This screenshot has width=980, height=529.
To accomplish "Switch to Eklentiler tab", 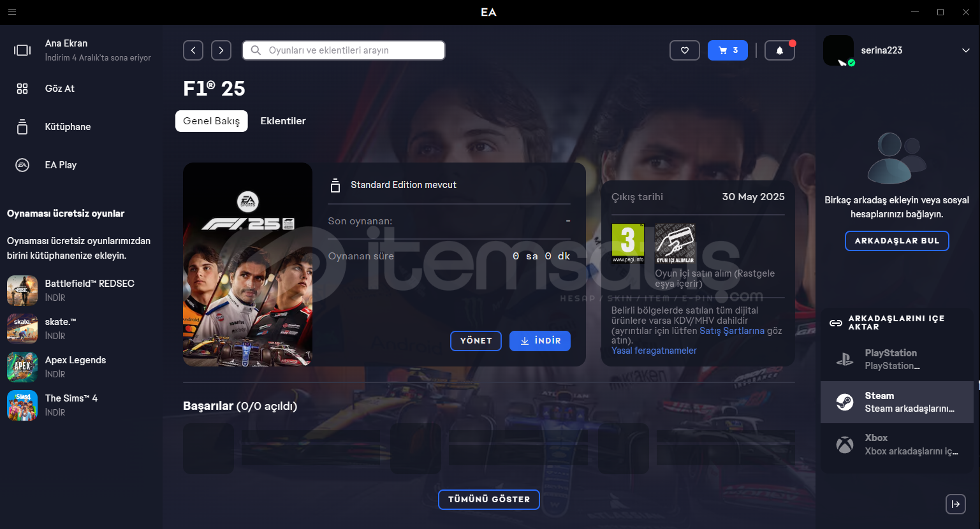I will point(283,121).
